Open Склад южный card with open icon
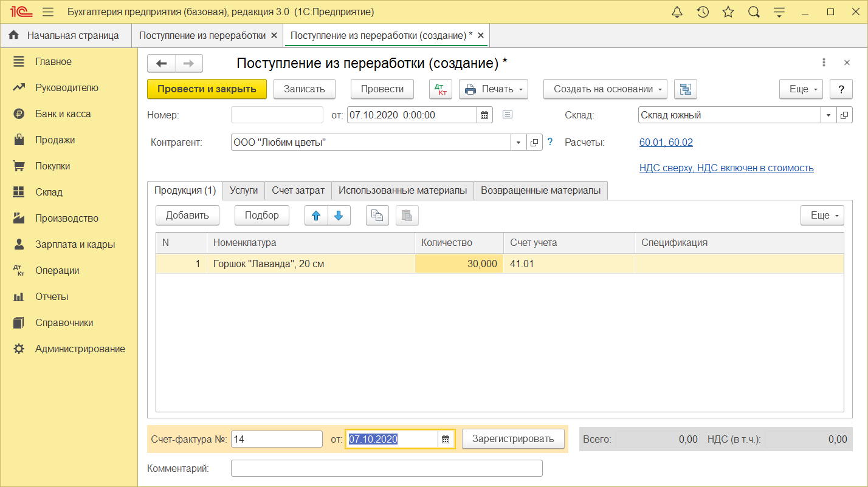This screenshot has width=868, height=487. 845,115
